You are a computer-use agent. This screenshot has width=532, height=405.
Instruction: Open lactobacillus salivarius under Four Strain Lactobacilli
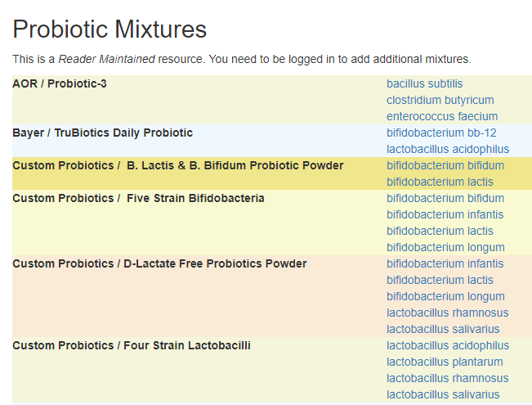click(x=442, y=394)
